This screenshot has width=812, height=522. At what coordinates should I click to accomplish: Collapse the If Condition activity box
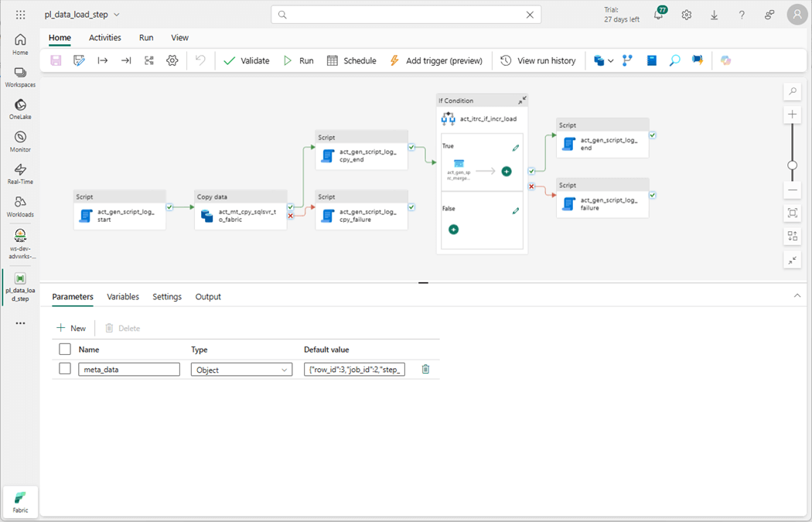coord(522,100)
